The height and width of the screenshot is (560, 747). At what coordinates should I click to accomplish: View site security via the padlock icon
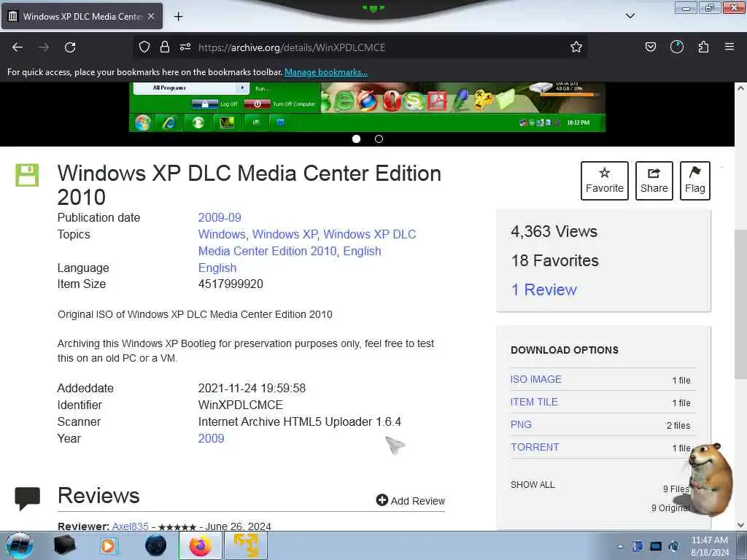pyautogui.click(x=165, y=47)
